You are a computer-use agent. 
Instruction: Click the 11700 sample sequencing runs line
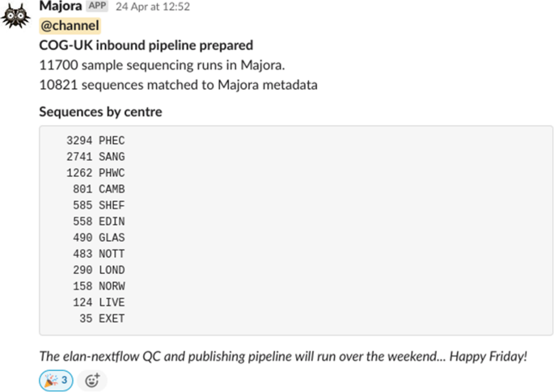click(137, 65)
